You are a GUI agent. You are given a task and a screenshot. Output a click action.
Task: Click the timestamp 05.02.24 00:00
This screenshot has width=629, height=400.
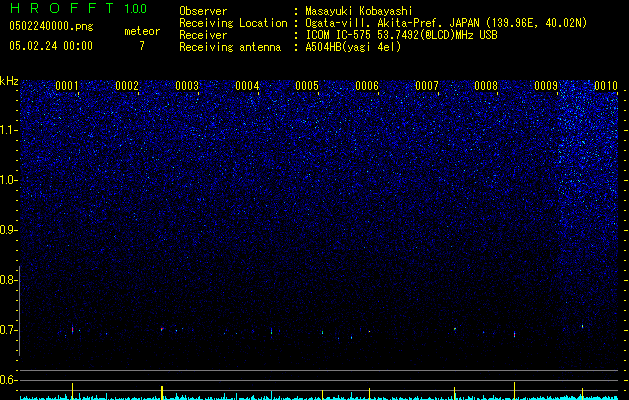coord(51,46)
